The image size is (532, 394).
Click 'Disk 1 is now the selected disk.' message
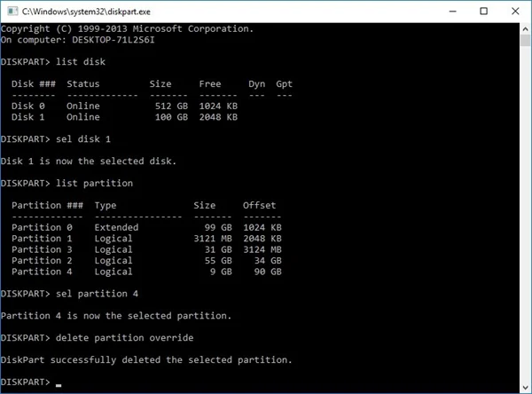coord(89,161)
